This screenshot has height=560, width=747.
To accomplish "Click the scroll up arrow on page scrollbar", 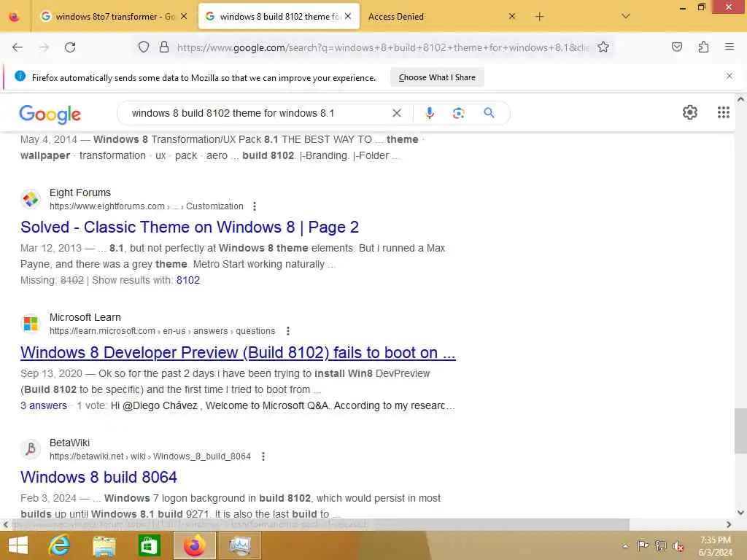I will [x=740, y=99].
